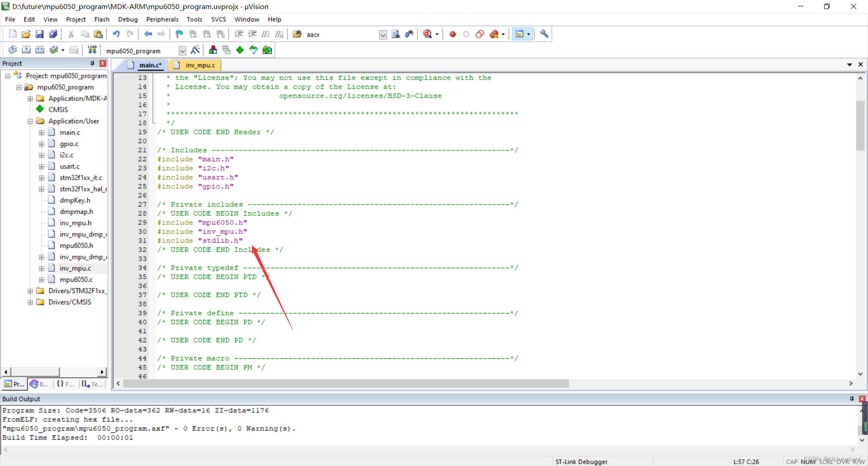Switch to the Books panel tab
Viewport: 868px width, 466px height.
click(x=39, y=384)
